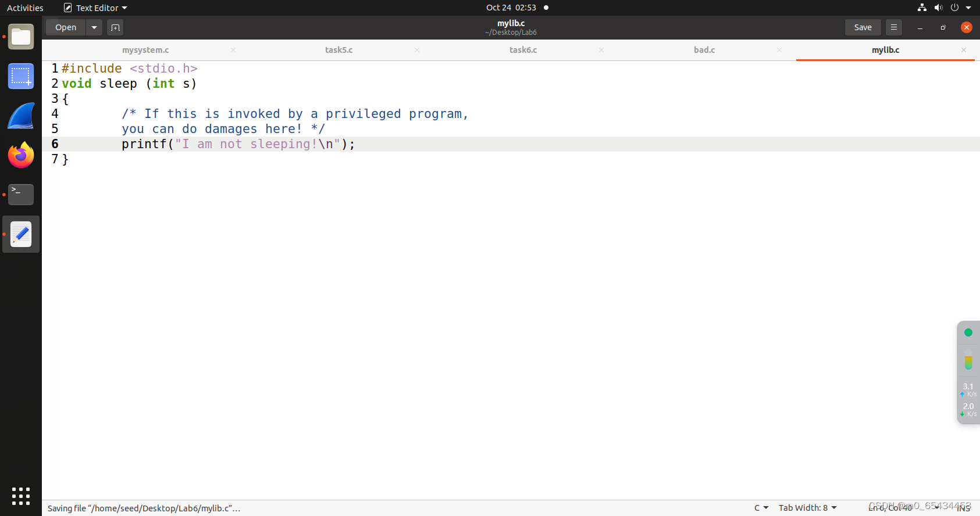The width and height of the screenshot is (980, 516).
Task: Click Activities in top bar
Action: pyautogui.click(x=25, y=8)
